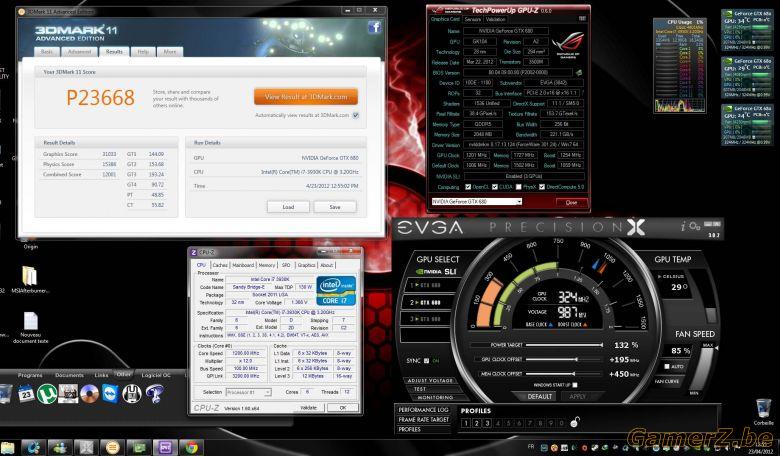Click View Result at 3DMark.com button
This screenshot has width=780, height=456.
(306, 97)
